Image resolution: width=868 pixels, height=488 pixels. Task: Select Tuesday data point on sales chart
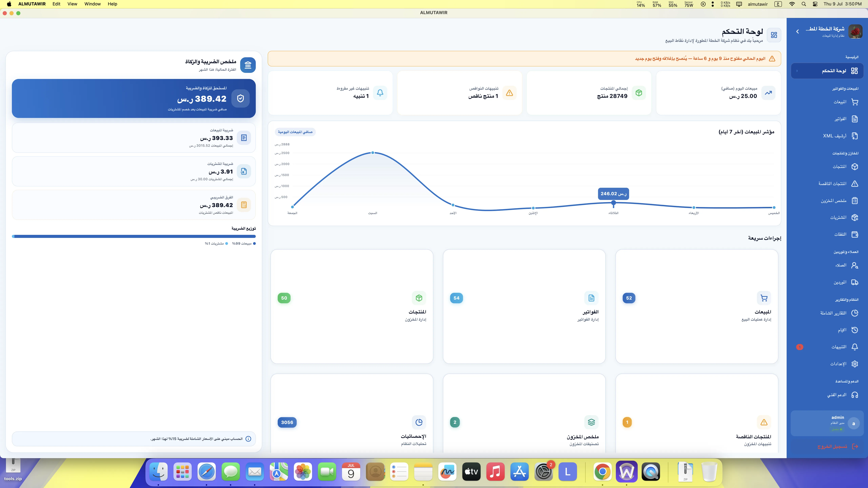613,203
